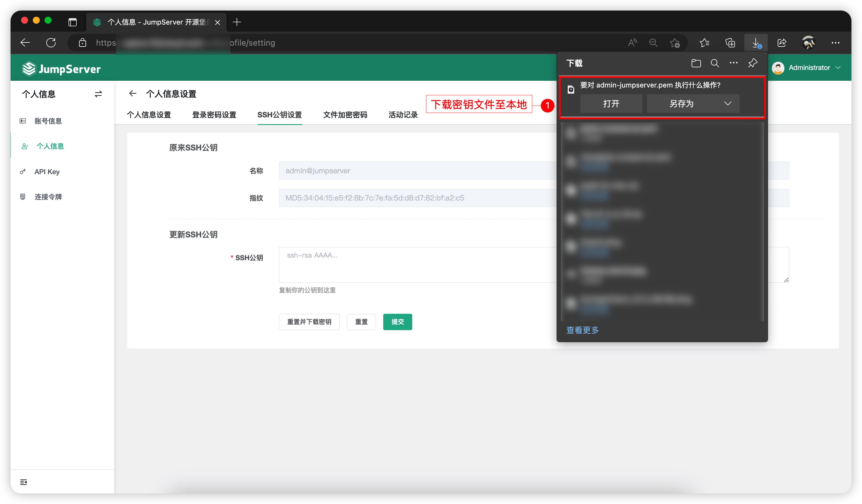Click the Share icon in browser toolbar

click(782, 43)
